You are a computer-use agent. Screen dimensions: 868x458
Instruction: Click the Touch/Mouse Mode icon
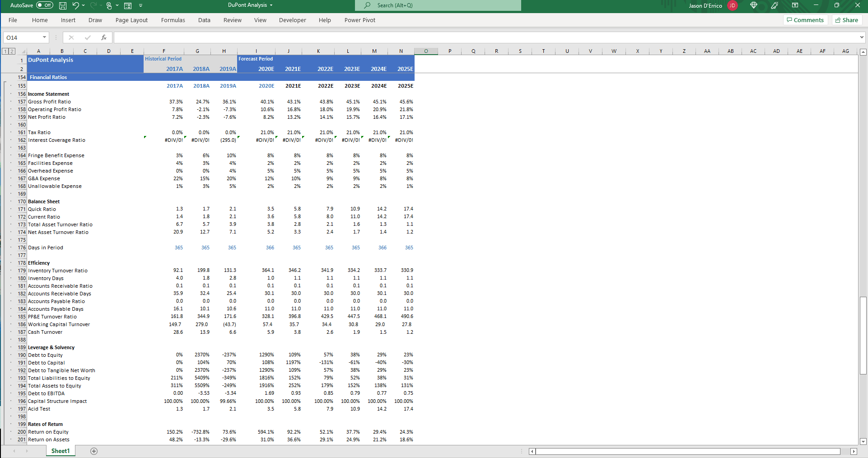(x=109, y=5)
